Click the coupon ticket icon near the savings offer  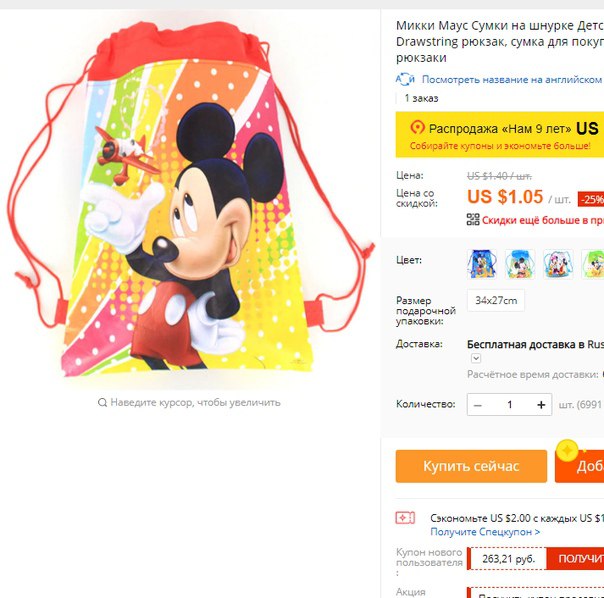(x=405, y=517)
